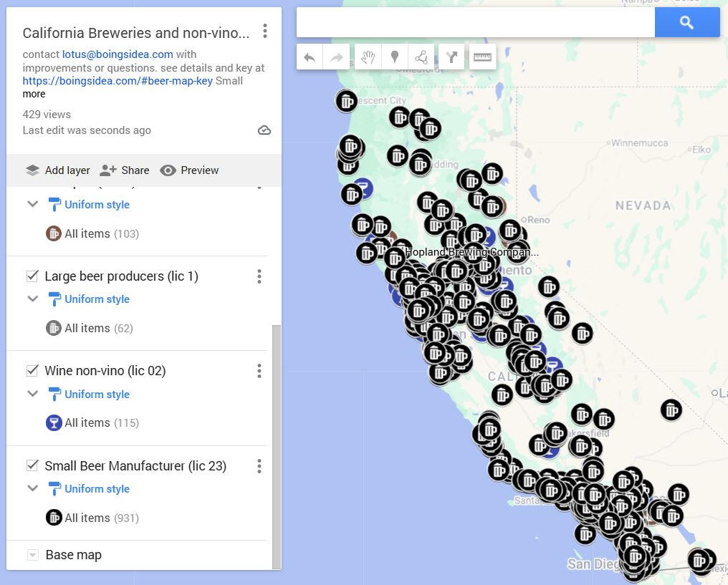Select the add marker pin tool
This screenshot has height=585, width=728.
click(x=395, y=57)
